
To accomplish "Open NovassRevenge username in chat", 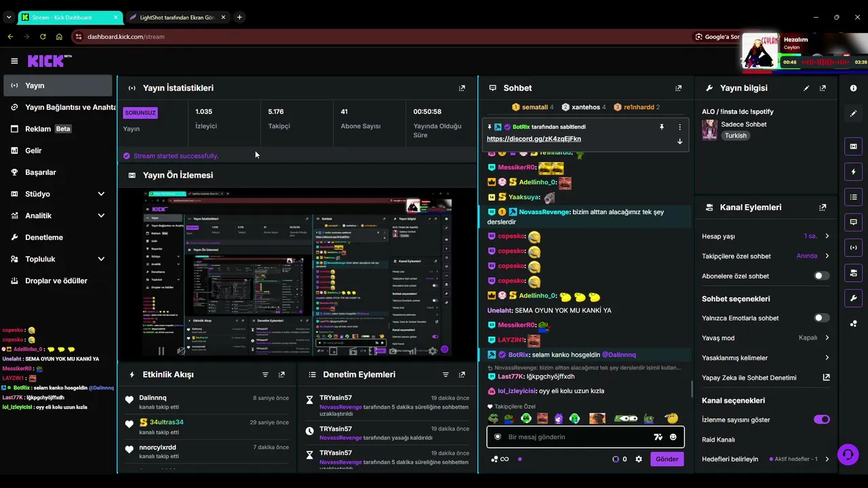I will (544, 212).
